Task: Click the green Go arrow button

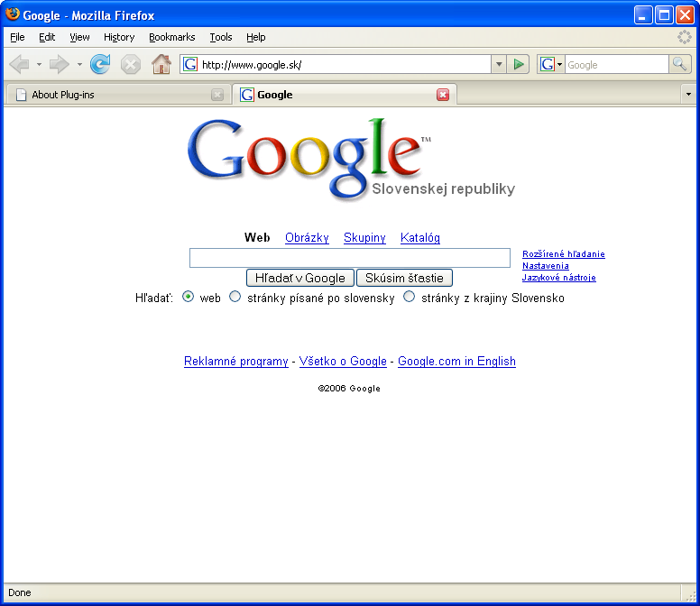Action: [x=518, y=65]
